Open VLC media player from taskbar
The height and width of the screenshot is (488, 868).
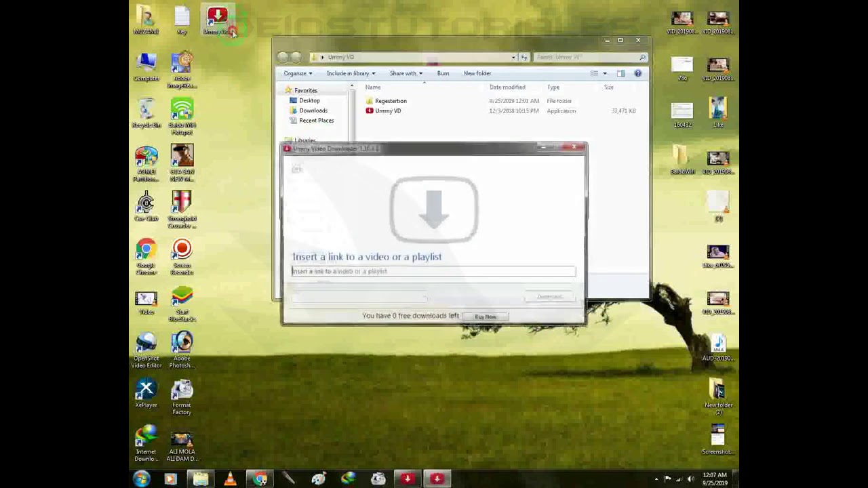click(231, 479)
